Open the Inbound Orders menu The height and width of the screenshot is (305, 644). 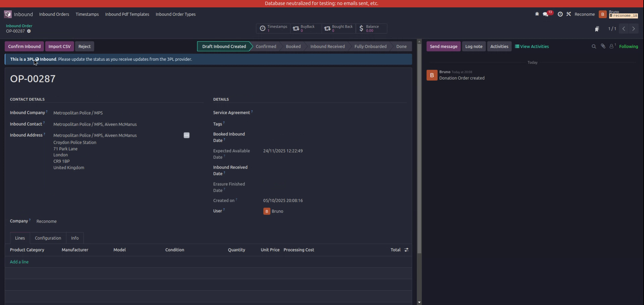click(54, 14)
